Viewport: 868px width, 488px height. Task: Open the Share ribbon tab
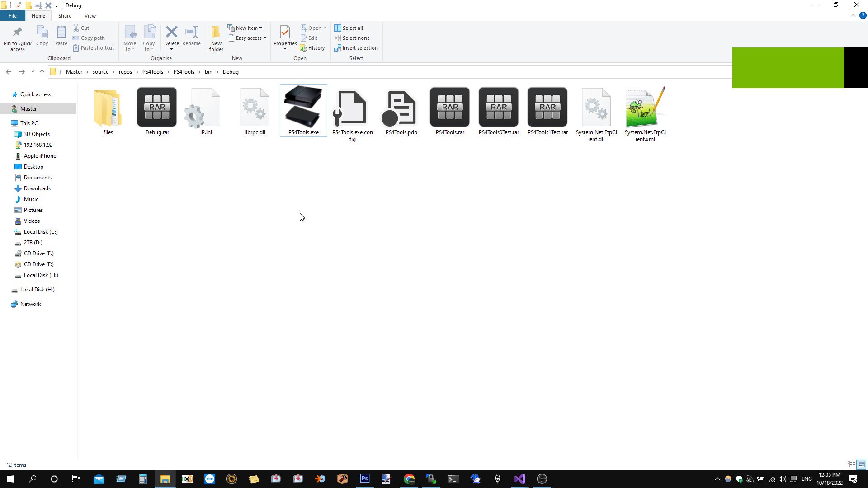[x=65, y=16]
